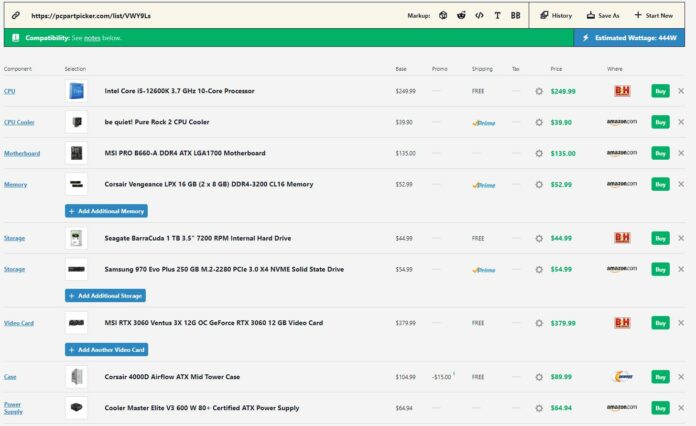Open the Intel Core i5-12600K product thumbnail

click(76, 91)
